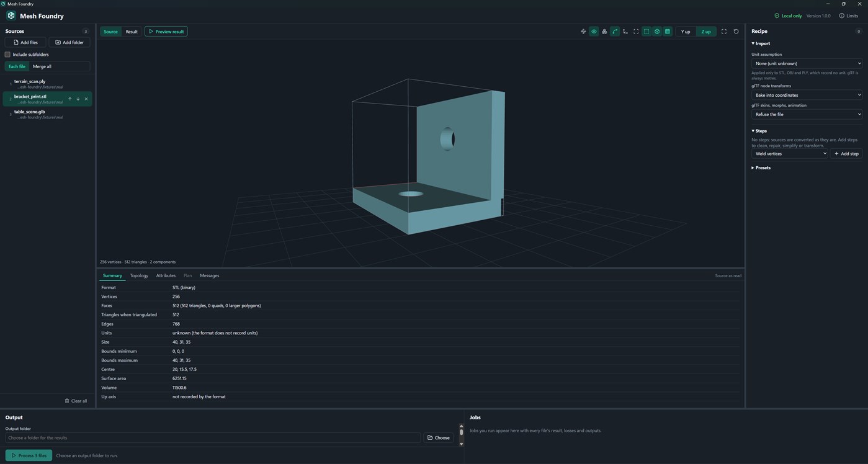Click the Output folder input field

(213, 438)
